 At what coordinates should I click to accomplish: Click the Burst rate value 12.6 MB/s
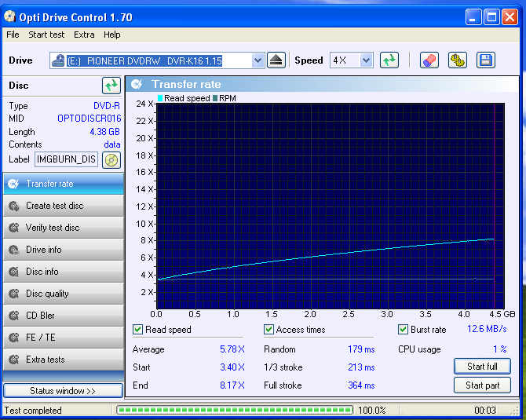(x=487, y=329)
